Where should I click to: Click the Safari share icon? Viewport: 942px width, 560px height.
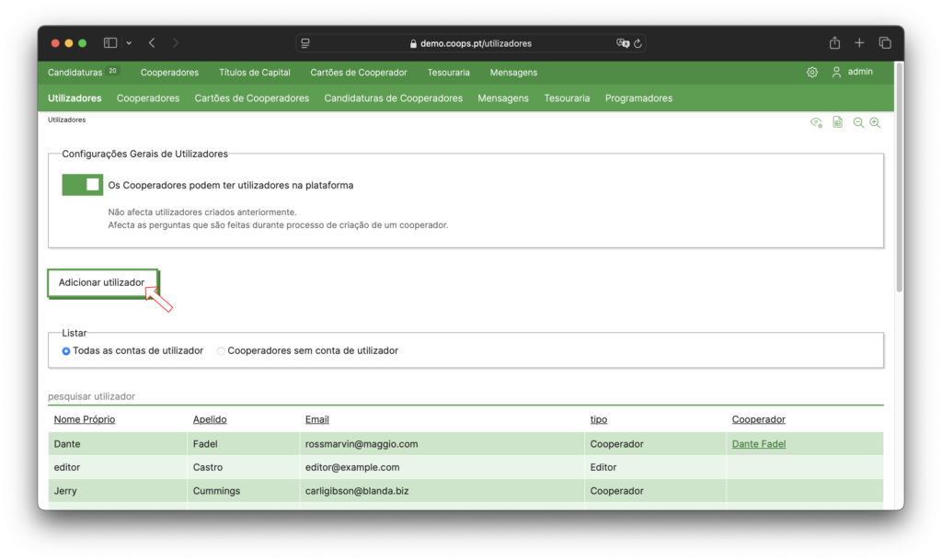coord(834,43)
